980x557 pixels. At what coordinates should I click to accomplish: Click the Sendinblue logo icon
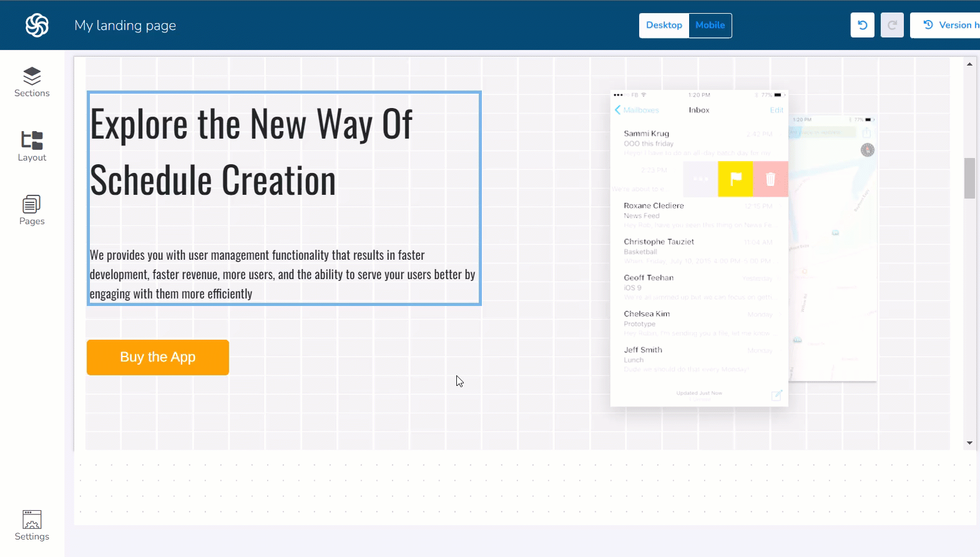[x=37, y=26]
